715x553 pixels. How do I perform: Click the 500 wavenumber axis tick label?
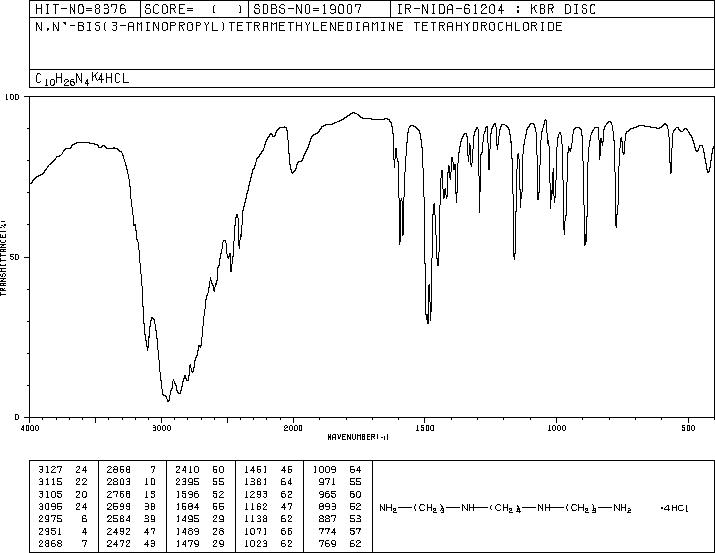689,428
